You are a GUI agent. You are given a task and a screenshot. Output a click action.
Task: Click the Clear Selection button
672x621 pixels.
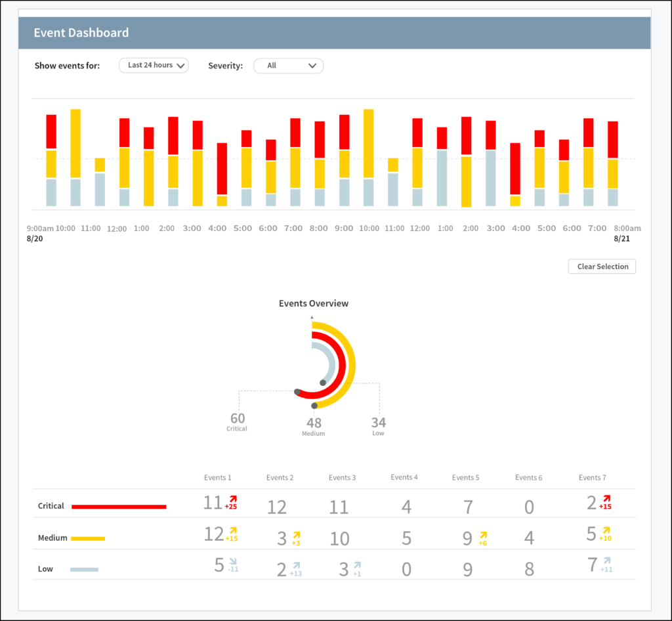[601, 266]
